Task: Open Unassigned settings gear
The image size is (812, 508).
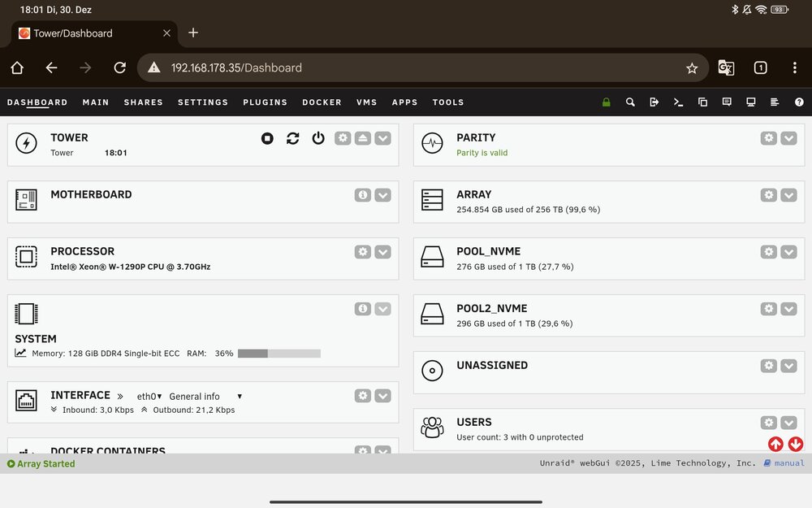Action: 769,366
